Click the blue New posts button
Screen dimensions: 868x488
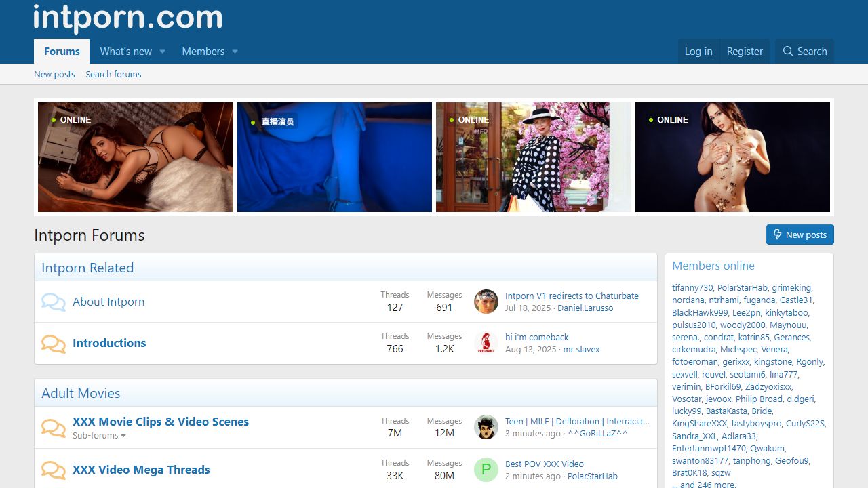pyautogui.click(x=800, y=235)
